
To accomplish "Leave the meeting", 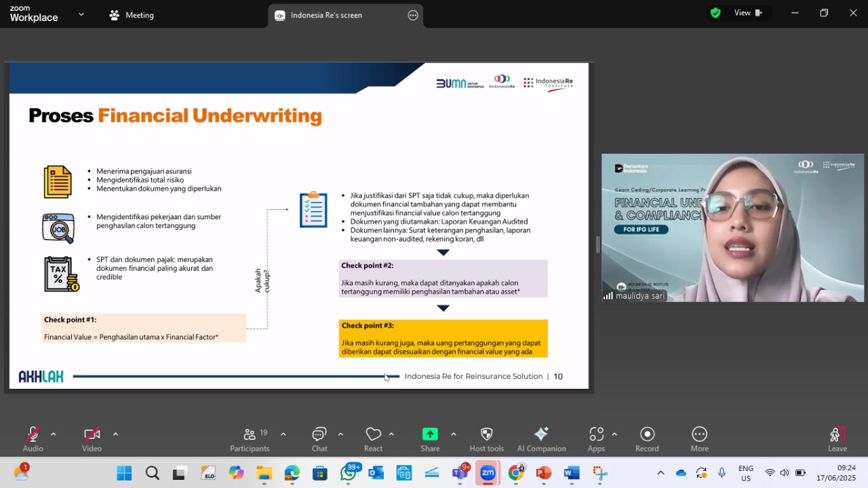I will [837, 439].
